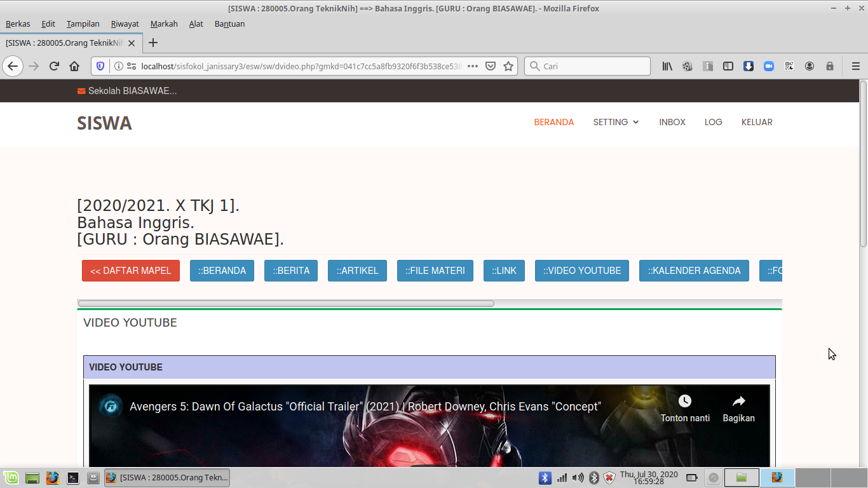Return with << DAFTAR MAPEL button
868x488 pixels.
(x=131, y=271)
